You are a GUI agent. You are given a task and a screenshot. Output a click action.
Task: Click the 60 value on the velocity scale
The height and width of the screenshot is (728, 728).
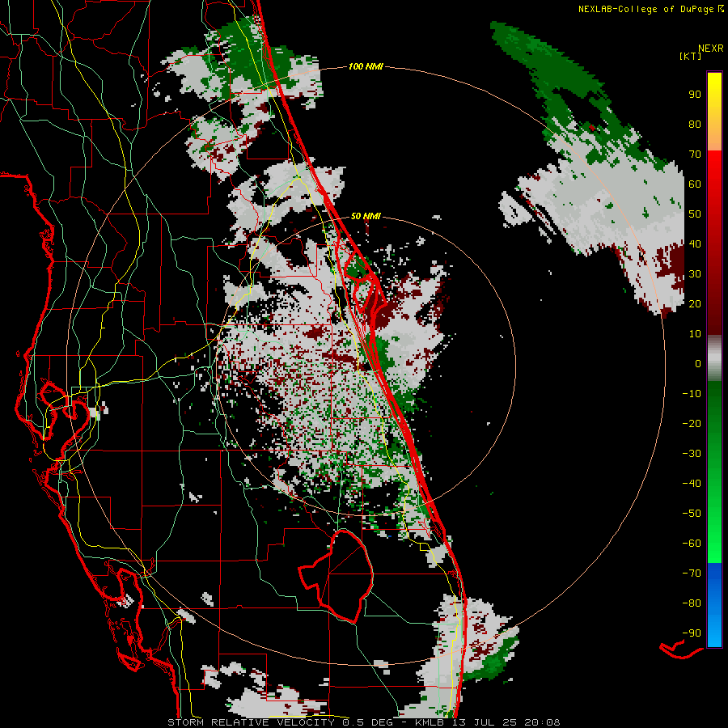(x=695, y=184)
